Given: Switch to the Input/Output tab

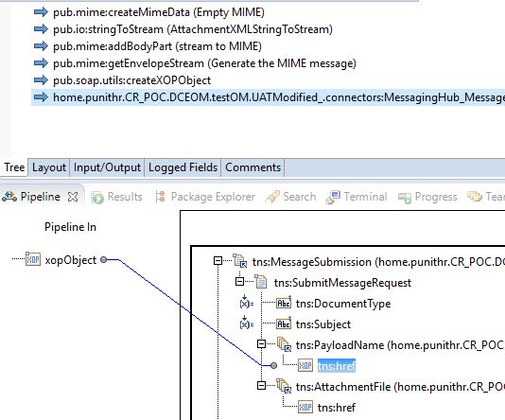Looking at the screenshot, I should (x=107, y=167).
